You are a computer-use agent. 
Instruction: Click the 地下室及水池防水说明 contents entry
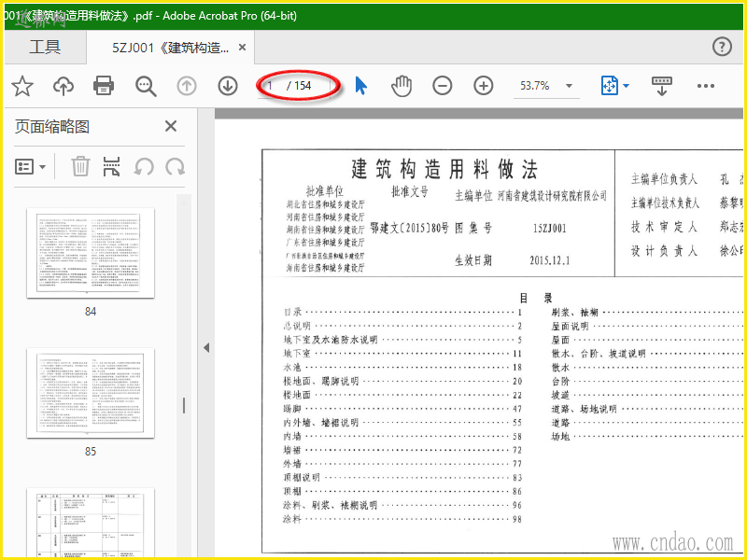(402, 340)
